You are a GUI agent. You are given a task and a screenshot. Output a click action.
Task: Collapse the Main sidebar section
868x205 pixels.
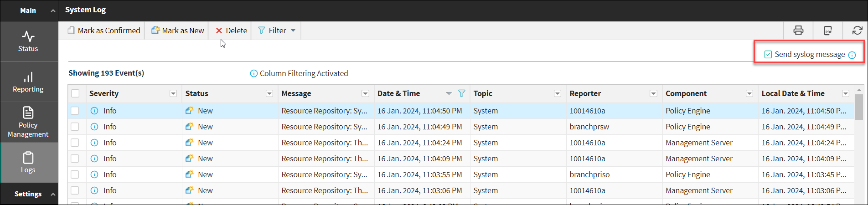click(53, 10)
